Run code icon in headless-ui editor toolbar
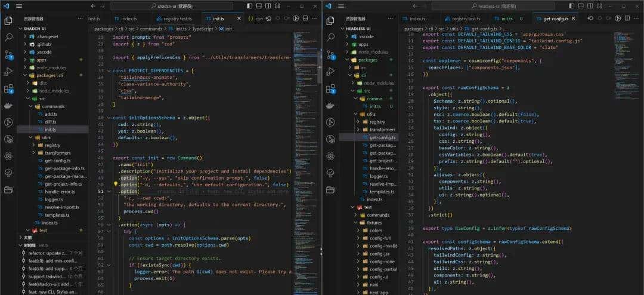The width and height of the screenshot is (644, 295). pos(618,19)
